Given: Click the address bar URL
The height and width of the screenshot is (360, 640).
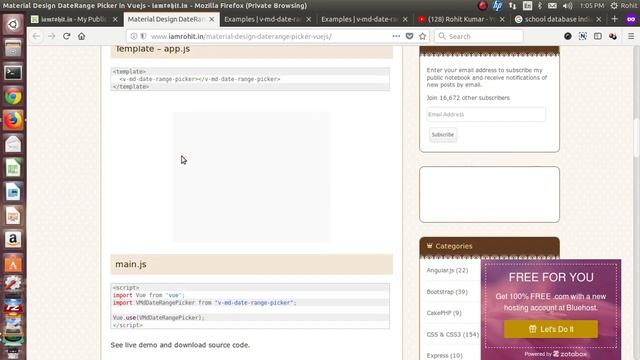Looking at the screenshot, I should tap(241, 36).
